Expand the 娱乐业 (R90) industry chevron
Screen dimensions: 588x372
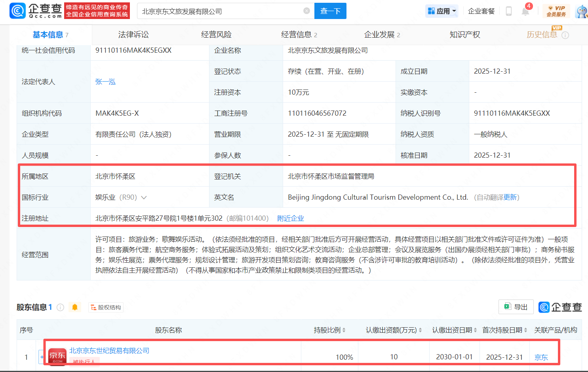(x=144, y=198)
